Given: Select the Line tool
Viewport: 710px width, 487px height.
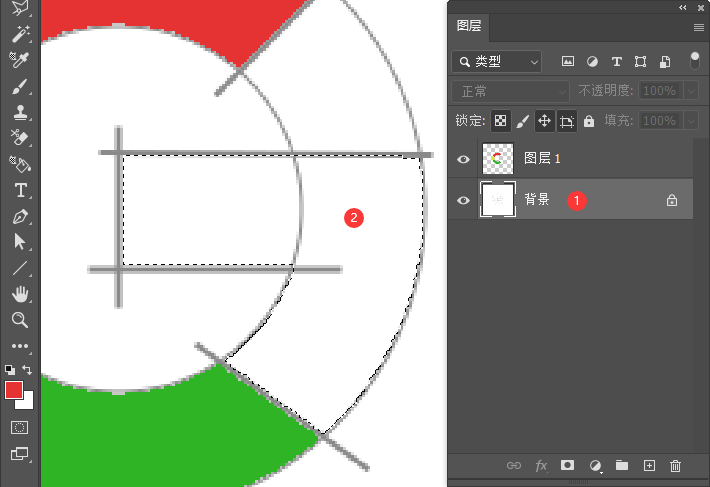Looking at the screenshot, I should 20,268.
